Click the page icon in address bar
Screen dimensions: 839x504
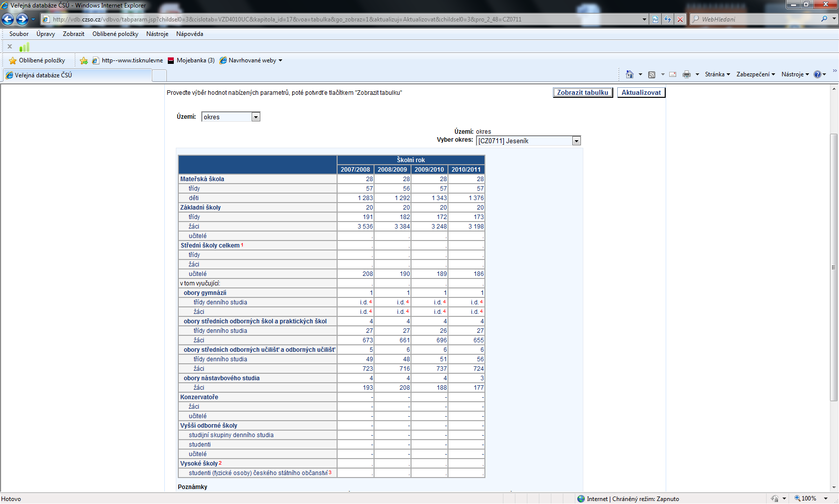pyautogui.click(x=46, y=19)
